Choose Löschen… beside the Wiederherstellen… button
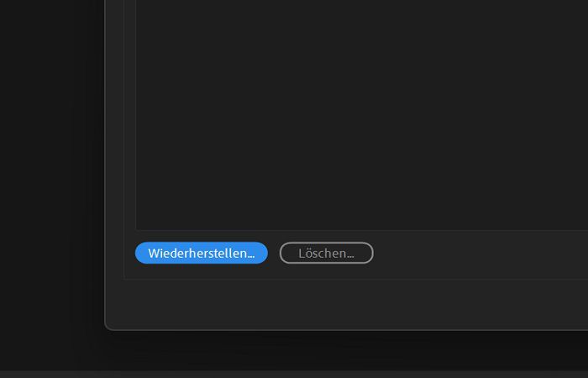The width and height of the screenshot is (588, 378). click(x=326, y=253)
